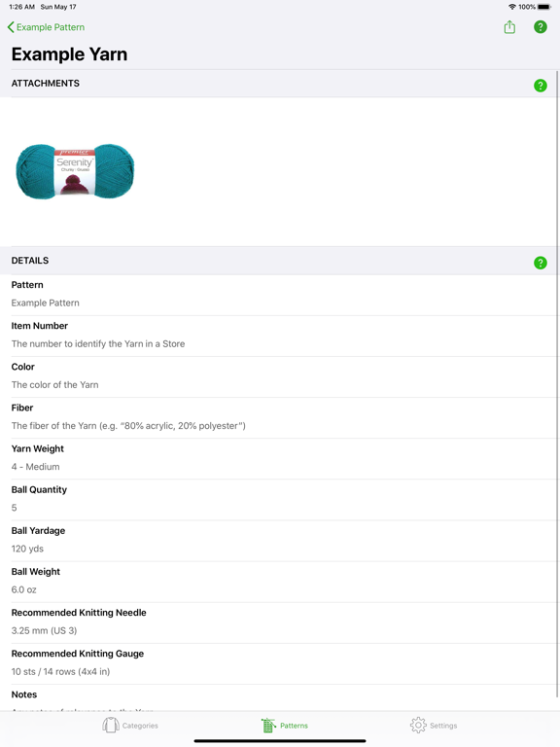Change Ball Quantity value 5
560x747 pixels.
pyautogui.click(x=280, y=500)
